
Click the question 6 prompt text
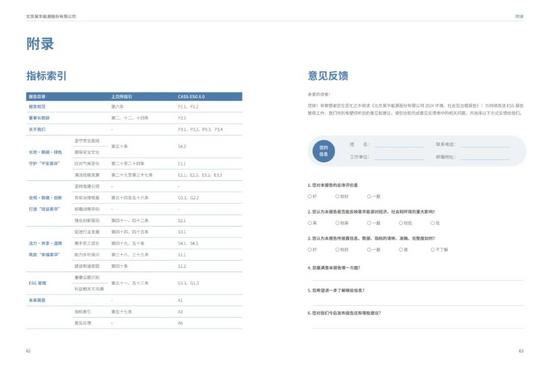[344, 313]
